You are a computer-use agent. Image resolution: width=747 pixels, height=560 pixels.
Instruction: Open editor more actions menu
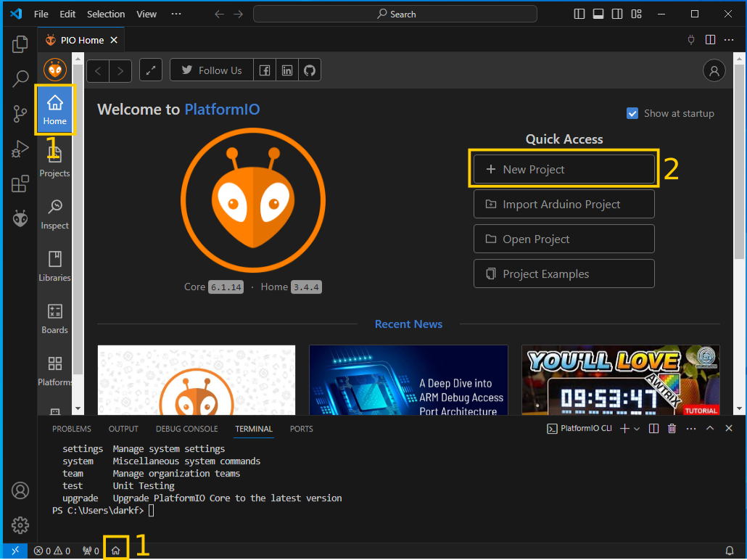729,40
